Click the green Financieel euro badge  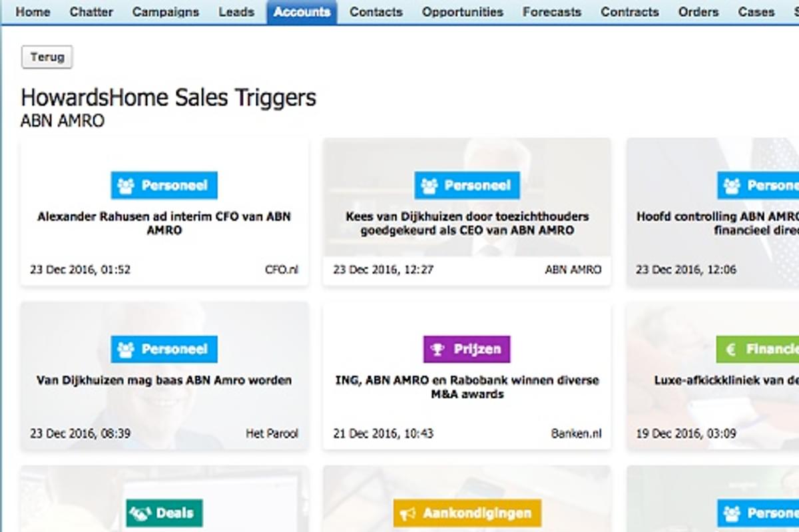pos(758,349)
